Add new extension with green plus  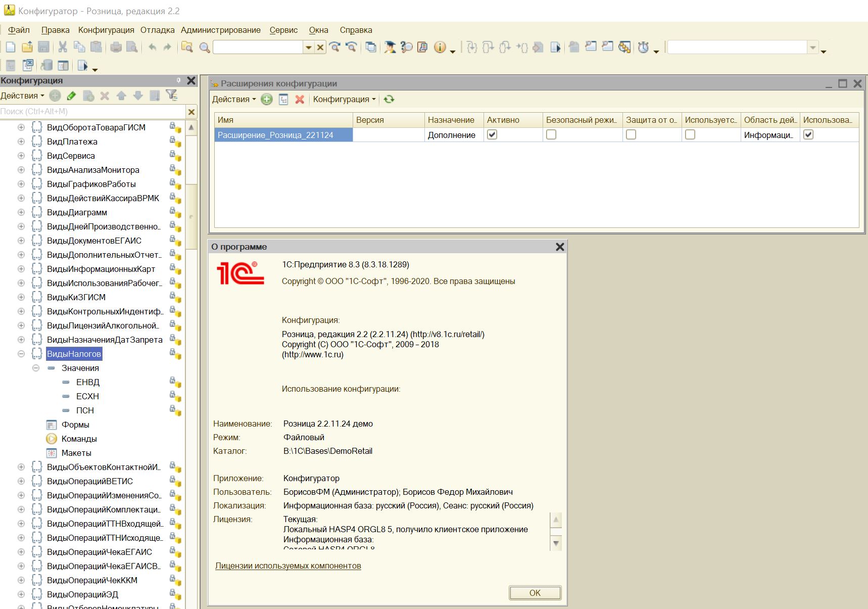[267, 100]
